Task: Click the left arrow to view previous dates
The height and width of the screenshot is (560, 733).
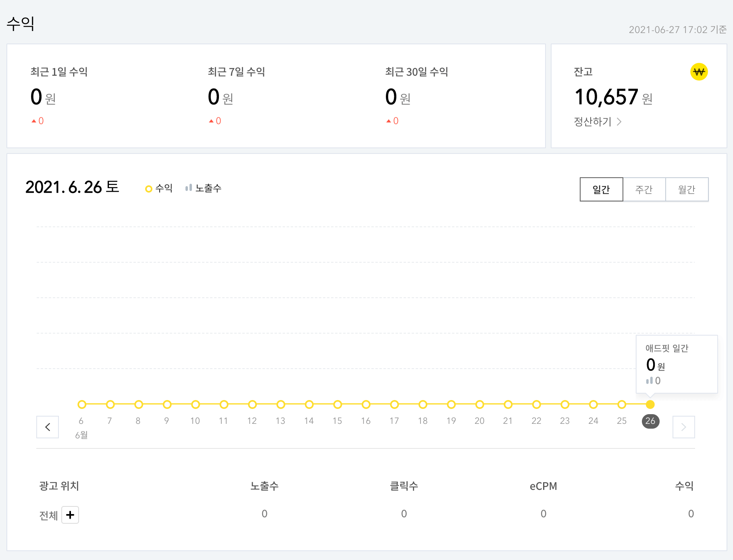Action: coord(48,427)
